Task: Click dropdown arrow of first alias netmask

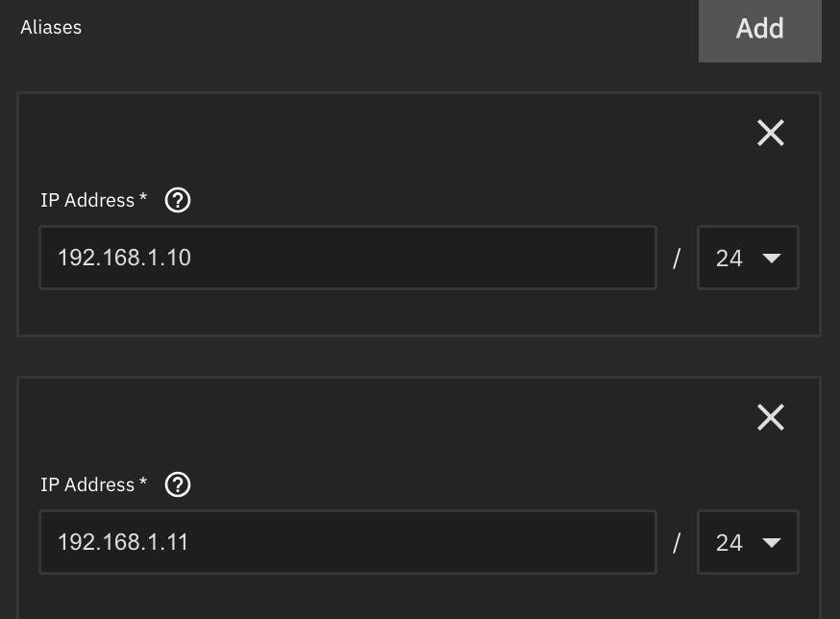Action: (x=772, y=259)
